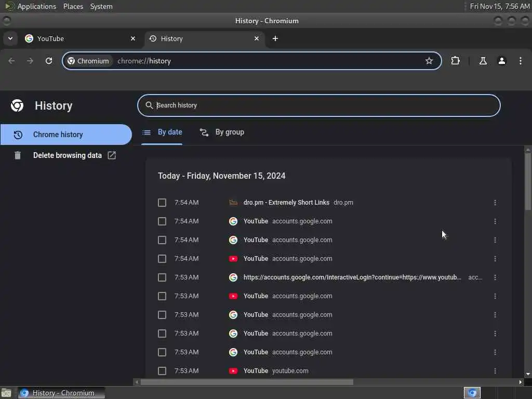The height and width of the screenshot is (399, 532).
Task: Open the System menu
Action: [x=101, y=6]
